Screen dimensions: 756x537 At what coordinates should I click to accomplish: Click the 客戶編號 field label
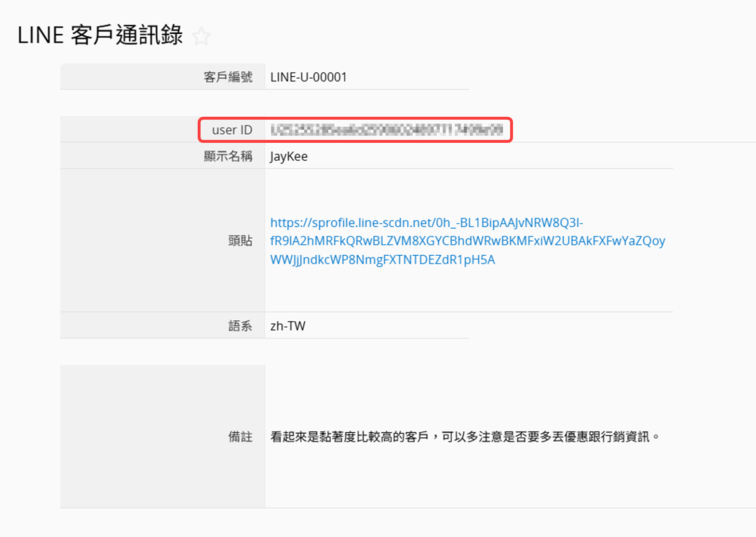pyautogui.click(x=228, y=77)
